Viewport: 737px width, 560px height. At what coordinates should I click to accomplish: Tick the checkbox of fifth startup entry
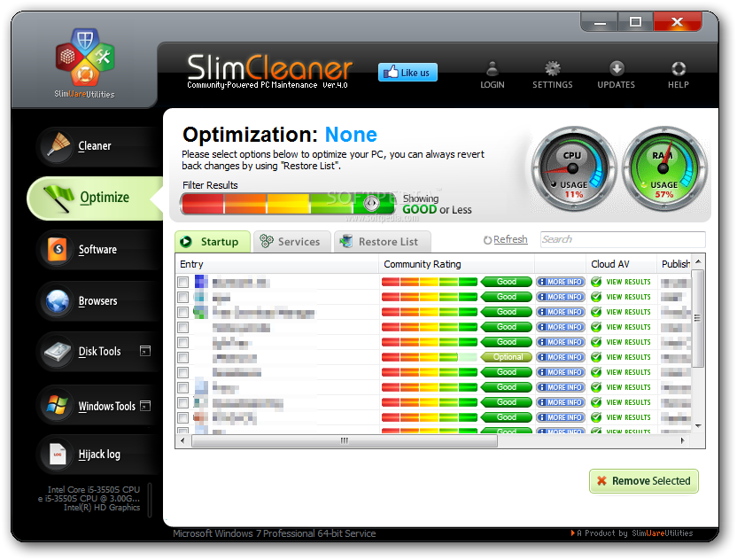pos(183,342)
